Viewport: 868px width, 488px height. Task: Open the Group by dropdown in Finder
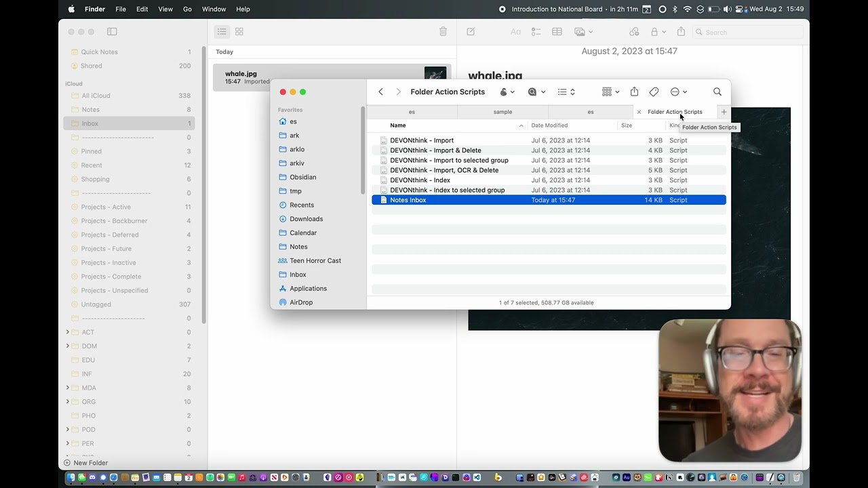point(610,91)
